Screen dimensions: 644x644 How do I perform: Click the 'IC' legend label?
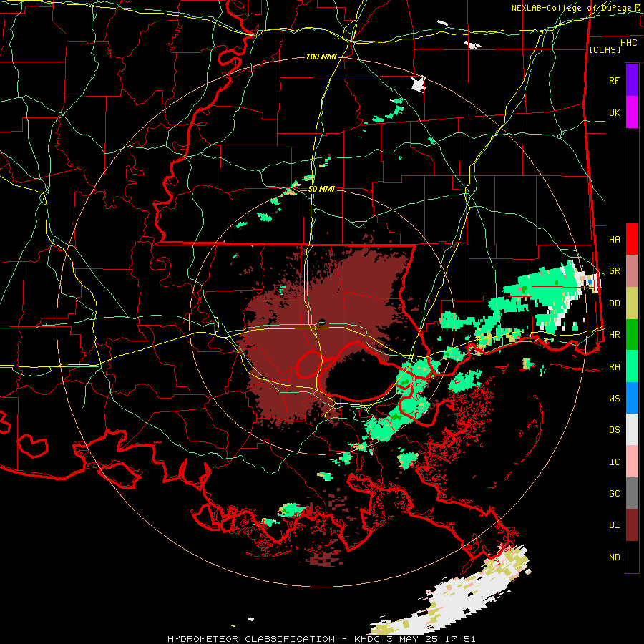614,462
